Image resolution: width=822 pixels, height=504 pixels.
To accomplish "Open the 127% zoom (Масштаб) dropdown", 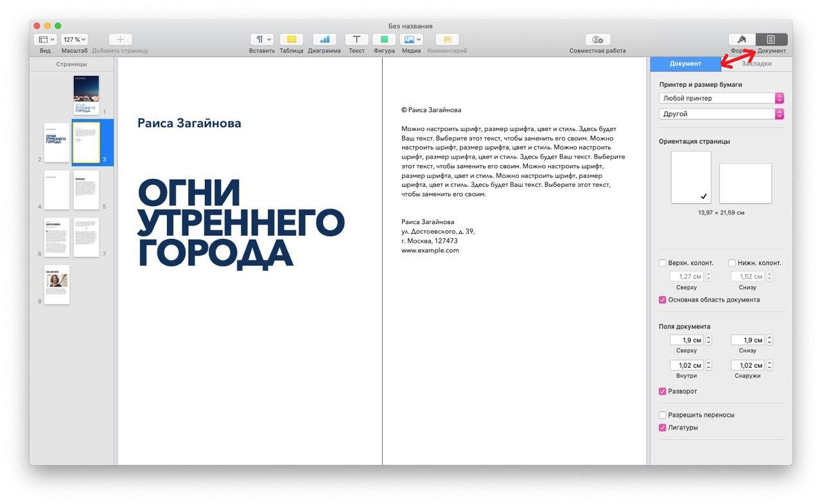I will pos(74,40).
